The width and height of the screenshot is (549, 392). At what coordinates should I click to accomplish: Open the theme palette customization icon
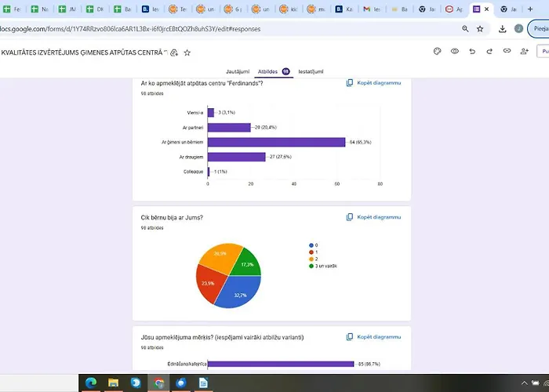tap(437, 52)
